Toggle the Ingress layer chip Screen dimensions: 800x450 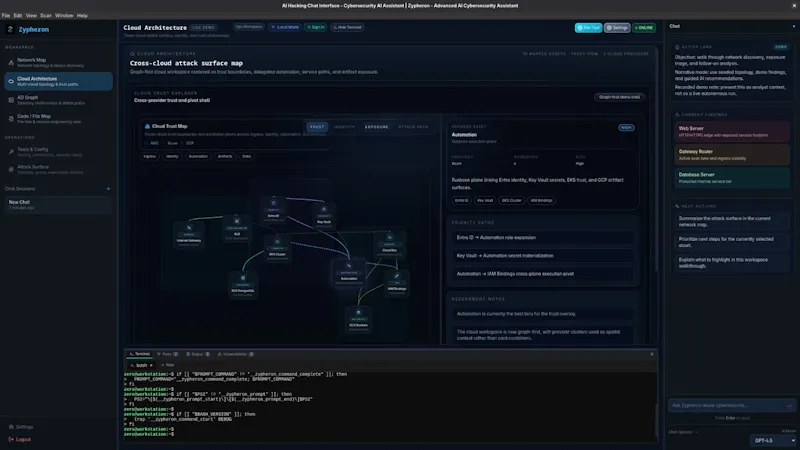(150, 157)
